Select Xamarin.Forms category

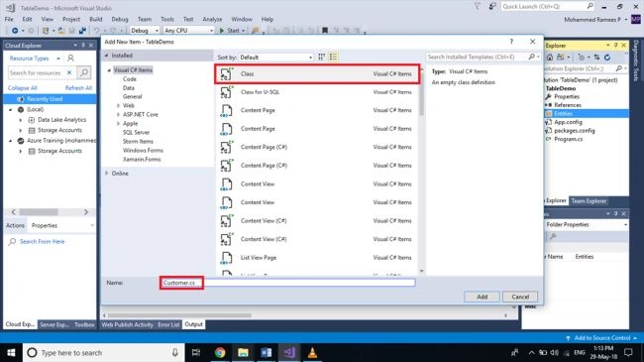[x=142, y=160]
